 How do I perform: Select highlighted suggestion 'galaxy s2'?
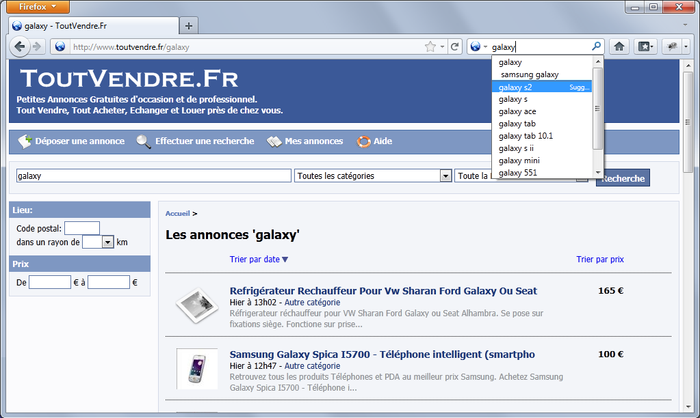pyautogui.click(x=542, y=87)
